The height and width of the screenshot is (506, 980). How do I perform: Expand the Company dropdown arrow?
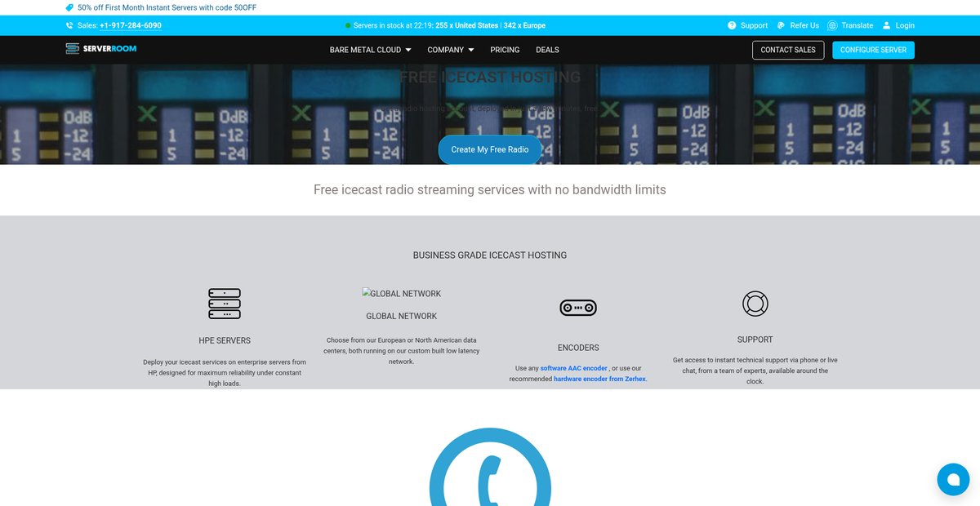coord(471,50)
